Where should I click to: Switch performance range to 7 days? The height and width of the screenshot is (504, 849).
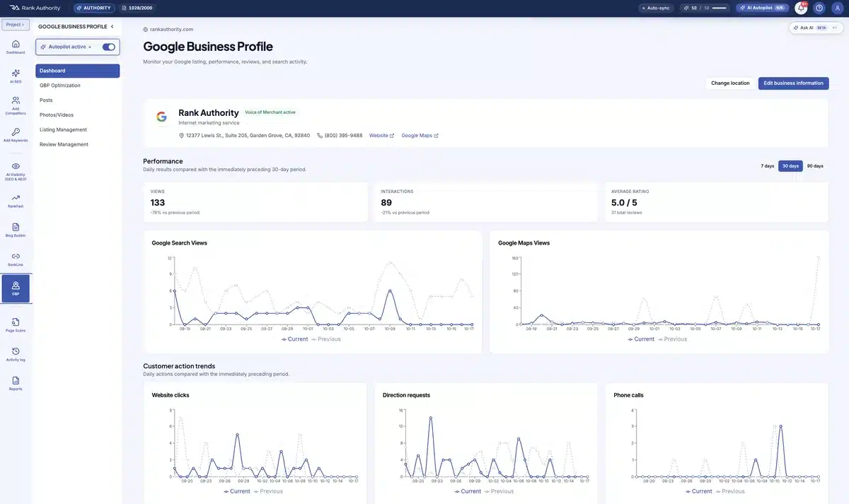click(768, 166)
